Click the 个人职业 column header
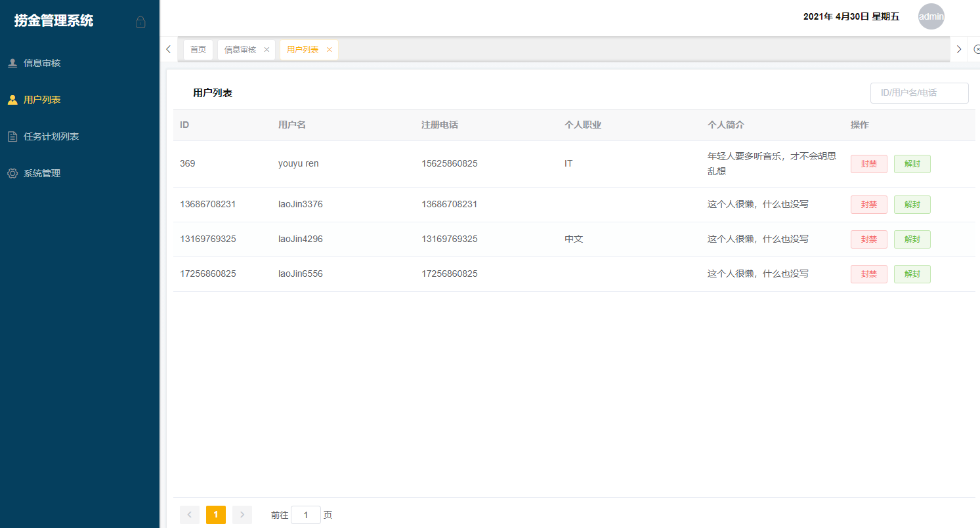Screen dimensions: 980x528 click(583, 125)
